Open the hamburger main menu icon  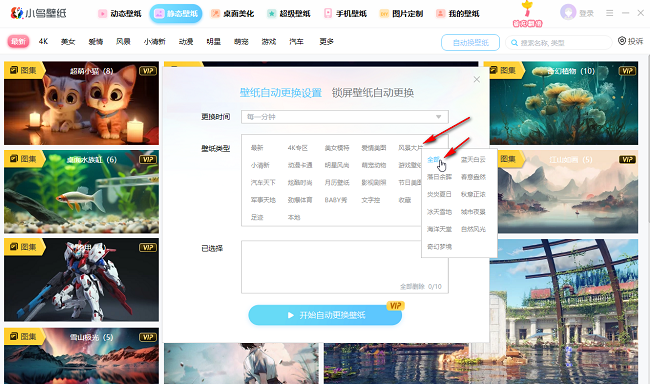(x=609, y=13)
